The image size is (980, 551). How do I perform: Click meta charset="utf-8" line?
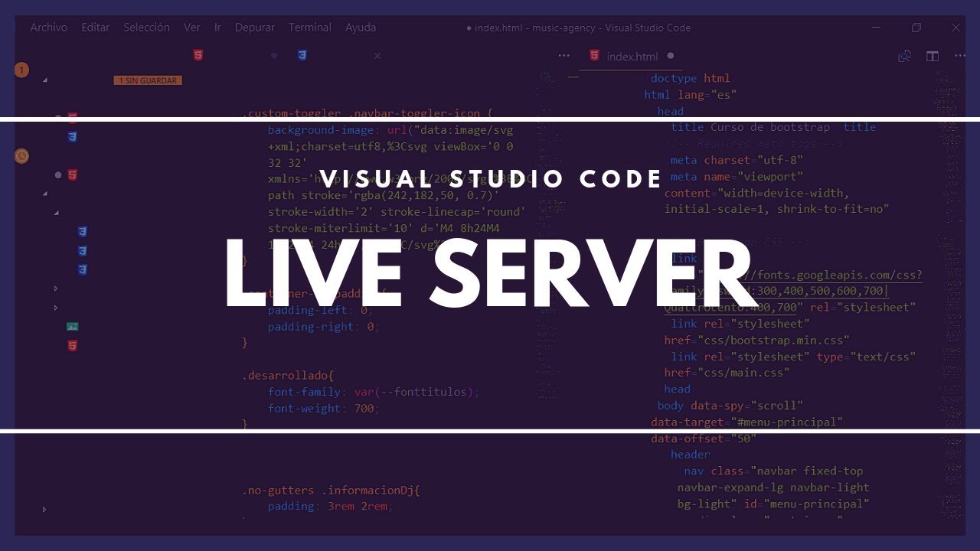pos(737,160)
